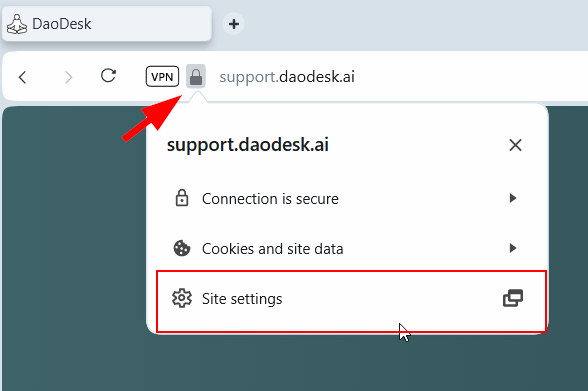Click the gear icon for Site settings
588x391 pixels.
click(x=182, y=298)
